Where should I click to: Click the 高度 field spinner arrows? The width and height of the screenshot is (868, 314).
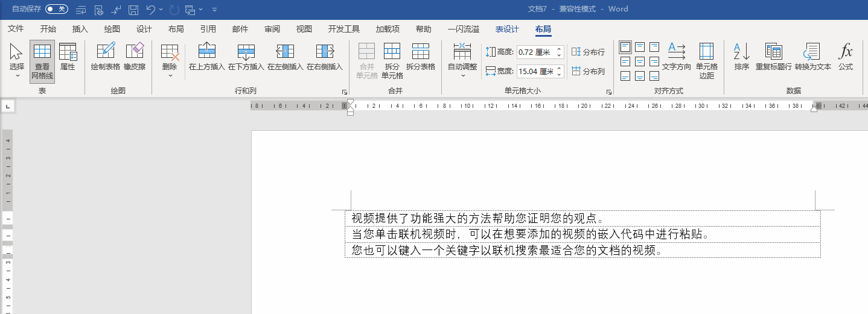tap(559, 52)
